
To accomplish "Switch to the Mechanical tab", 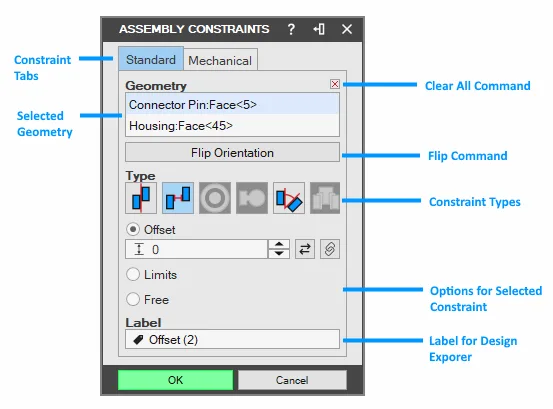I will coord(220,60).
